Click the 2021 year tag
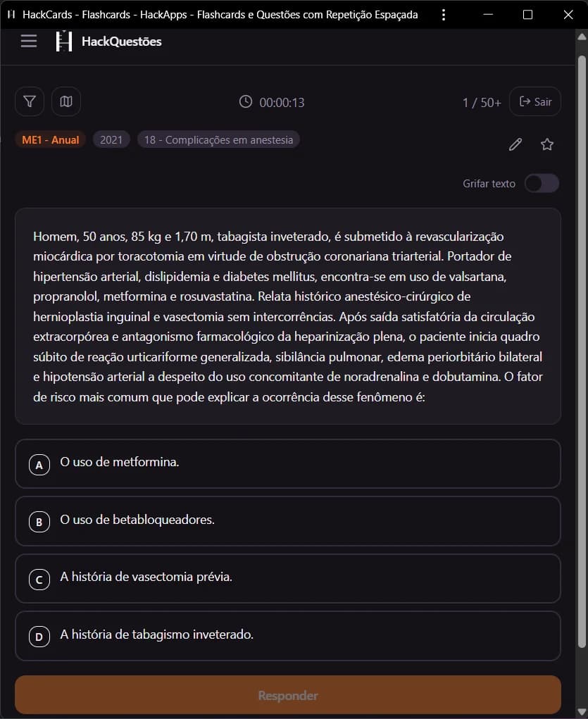Screen dimensions: 588x719 tap(111, 139)
